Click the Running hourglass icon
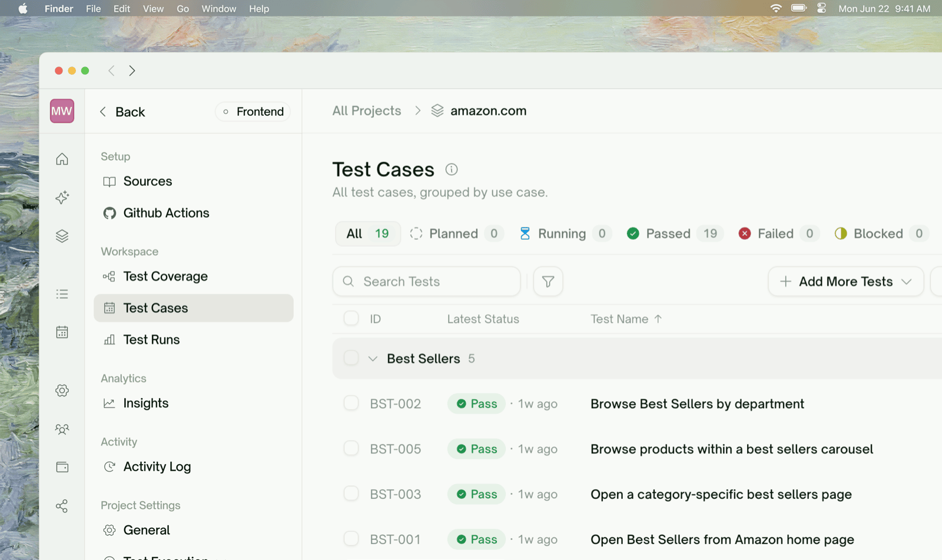Screen dimensions: 942x560 [x=525, y=234]
